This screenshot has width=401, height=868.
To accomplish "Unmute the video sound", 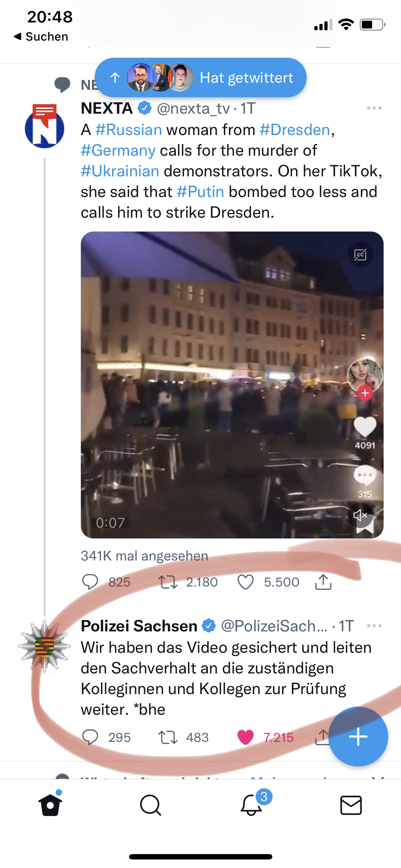I will tap(360, 515).
